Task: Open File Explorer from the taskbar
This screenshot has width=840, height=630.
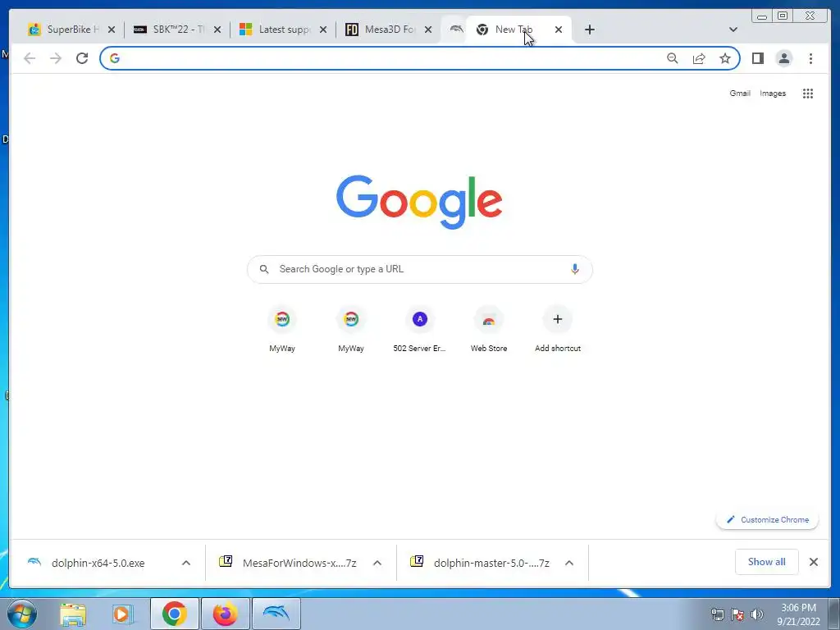Action: coord(73,614)
